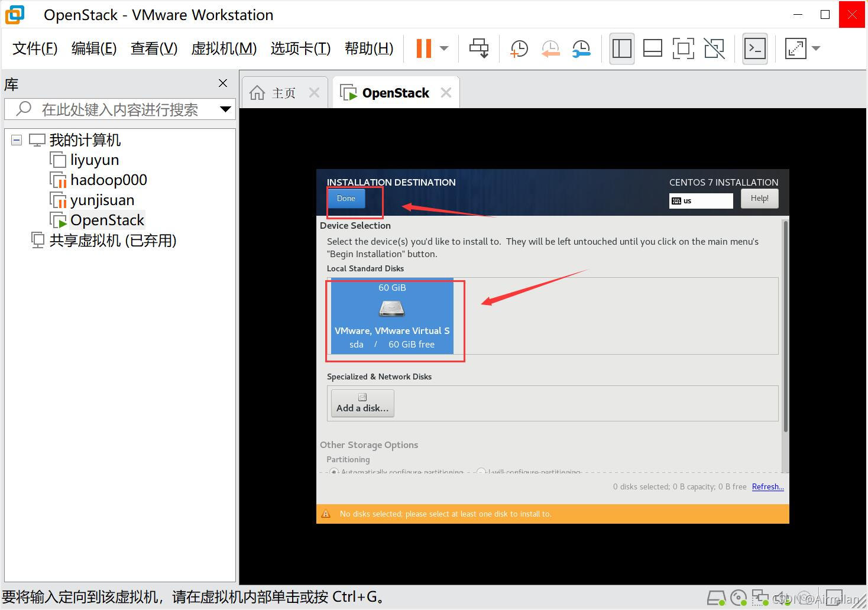Click the CD/DVD drive status icon

(739, 598)
